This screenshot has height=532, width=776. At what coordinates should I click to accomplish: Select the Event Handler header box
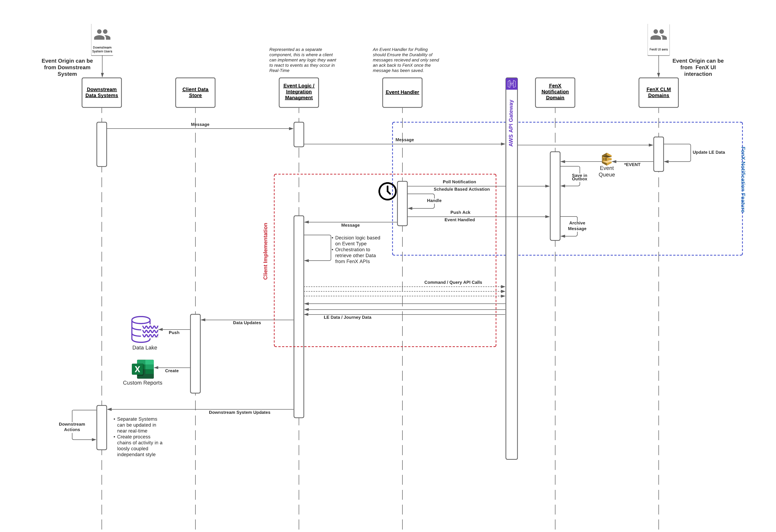402,92
